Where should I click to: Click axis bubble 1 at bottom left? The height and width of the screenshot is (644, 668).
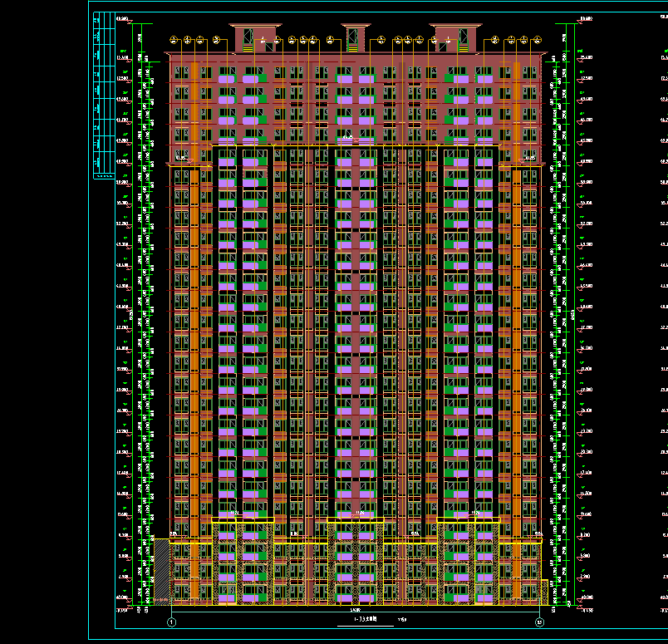172,621
